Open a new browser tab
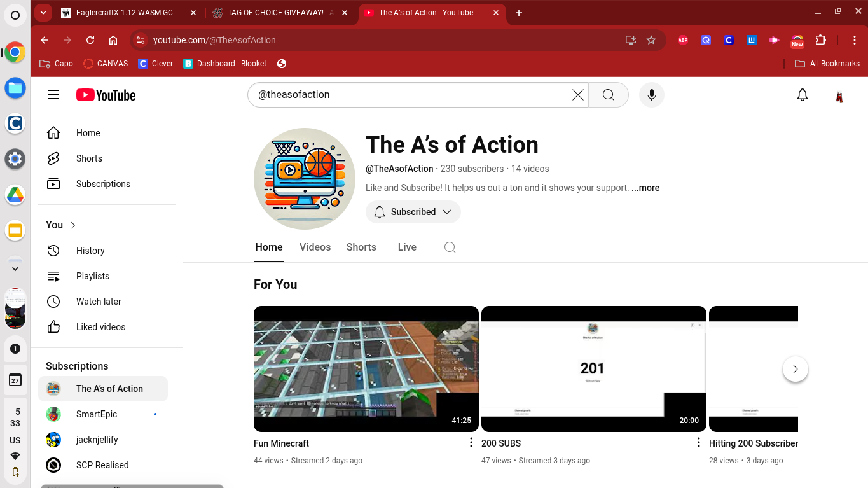The height and width of the screenshot is (488, 868). point(519,13)
